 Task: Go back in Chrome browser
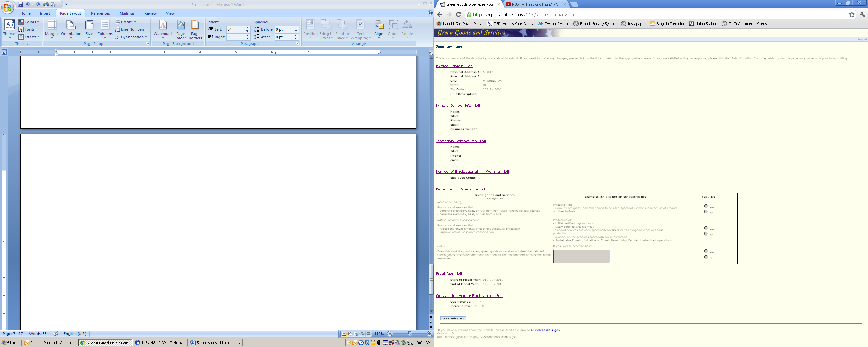pos(440,14)
